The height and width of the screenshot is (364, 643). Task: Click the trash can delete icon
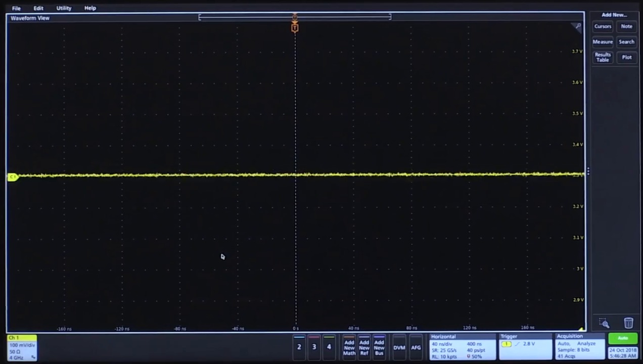(628, 323)
